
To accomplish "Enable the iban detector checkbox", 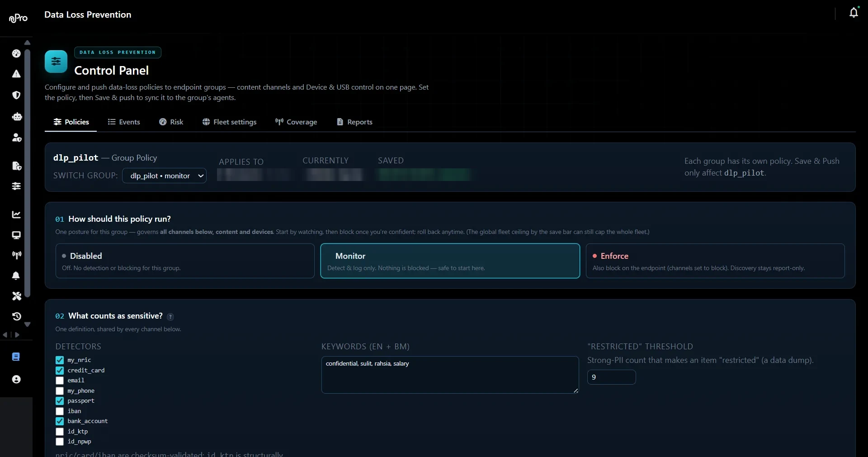I will (60, 411).
